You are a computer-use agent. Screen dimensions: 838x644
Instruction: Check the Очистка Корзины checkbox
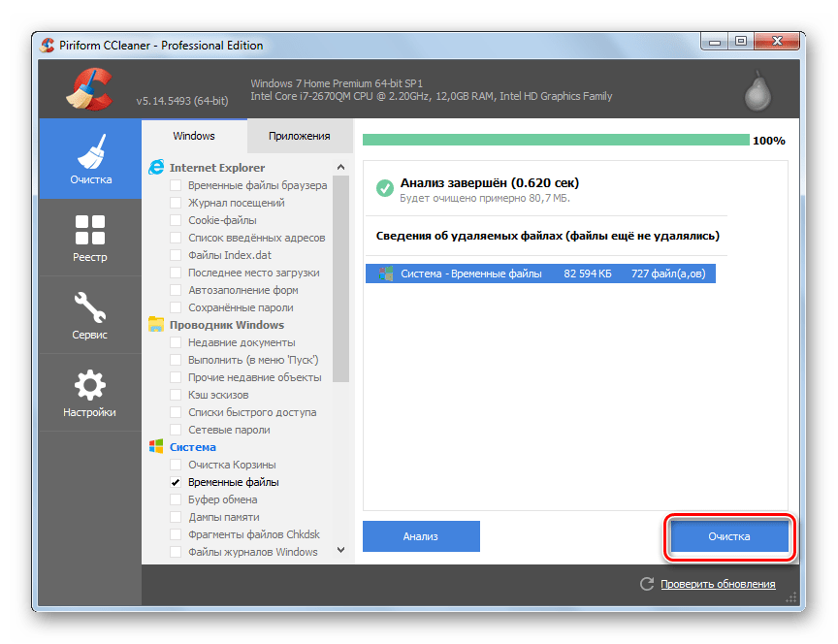point(176,465)
